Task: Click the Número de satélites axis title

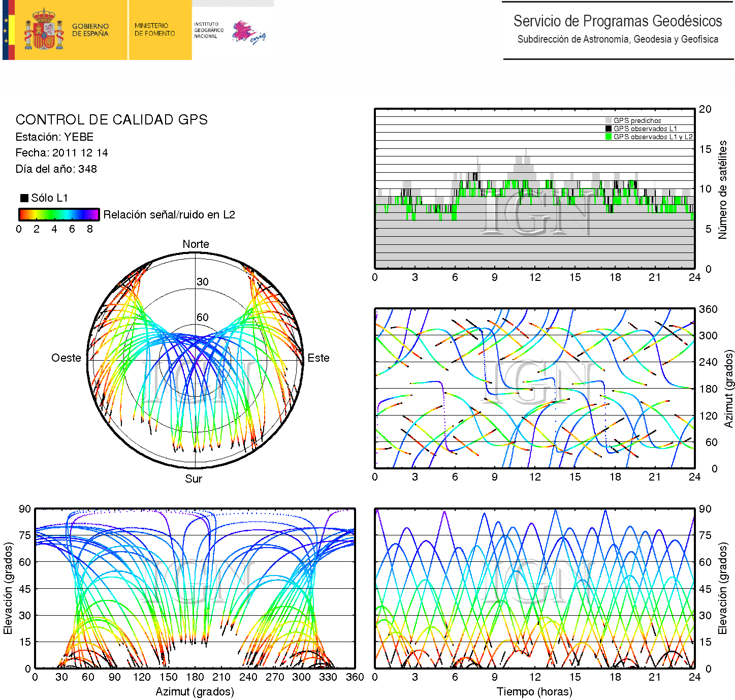Action: [722, 189]
